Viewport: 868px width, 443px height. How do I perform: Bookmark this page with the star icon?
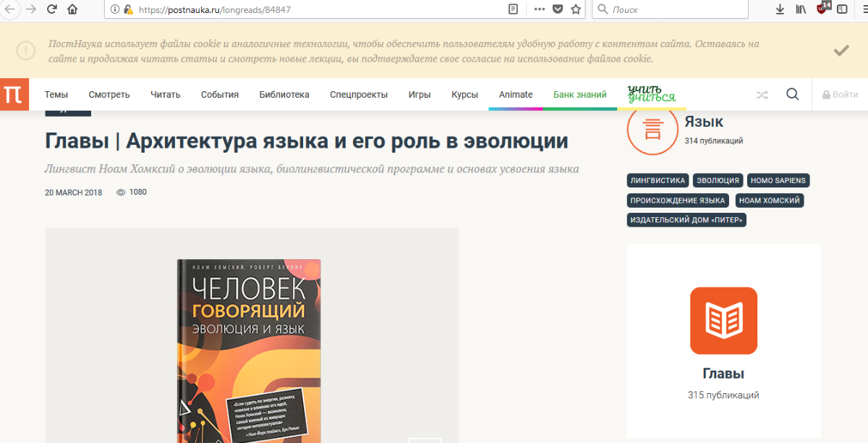pos(576,9)
